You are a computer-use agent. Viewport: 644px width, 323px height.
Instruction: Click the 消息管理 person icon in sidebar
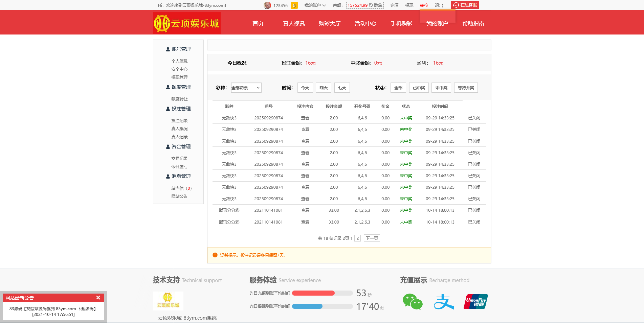(x=168, y=176)
